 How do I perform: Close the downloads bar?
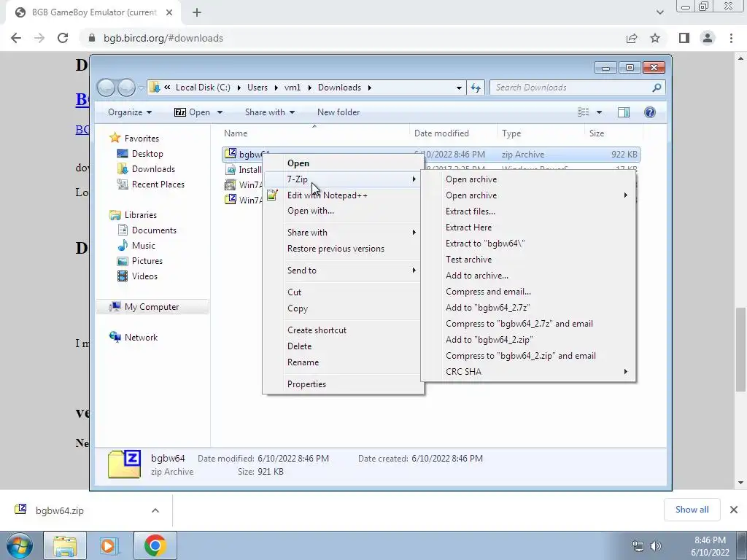coord(734,510)
